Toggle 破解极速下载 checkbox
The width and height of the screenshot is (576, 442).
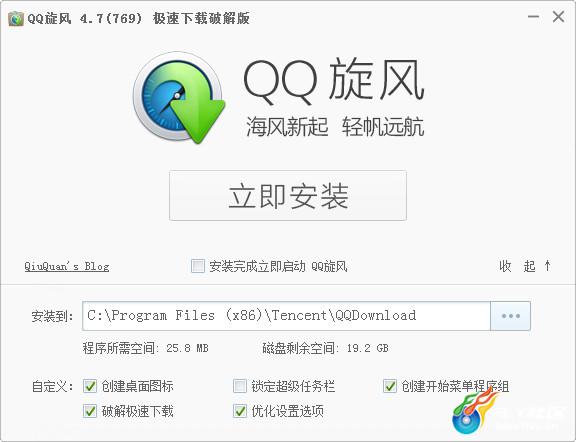point(90,411)
